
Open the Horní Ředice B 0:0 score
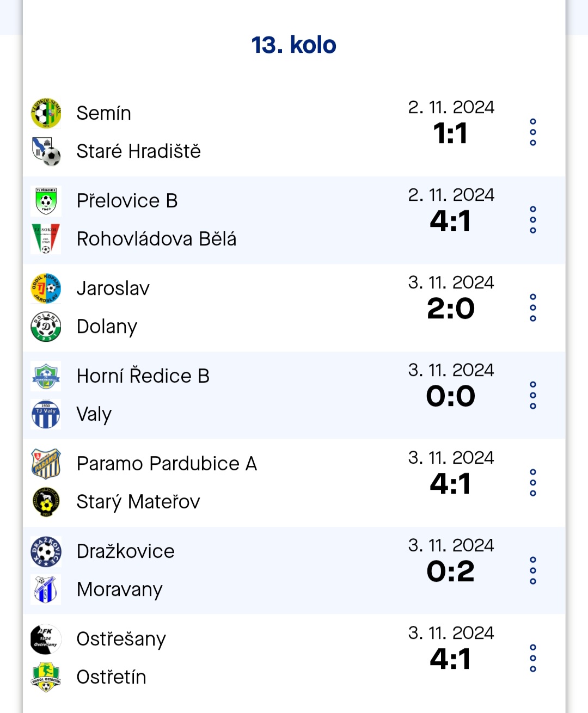(450, 396)
